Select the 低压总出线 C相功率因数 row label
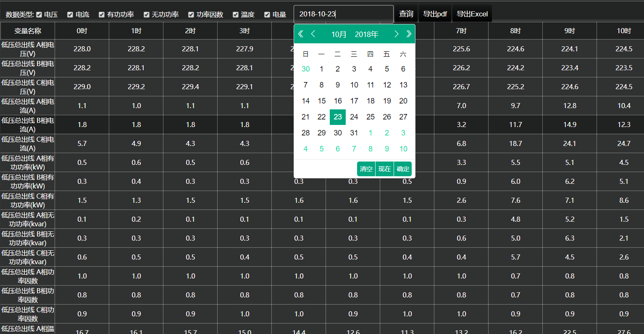Screen dimensions: 644x334 pos(28,314)
